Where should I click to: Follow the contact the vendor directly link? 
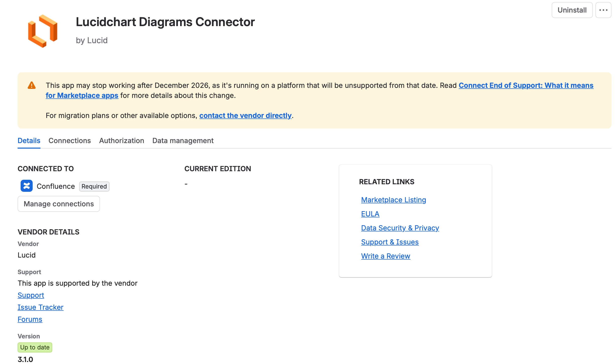click(245, 115)
